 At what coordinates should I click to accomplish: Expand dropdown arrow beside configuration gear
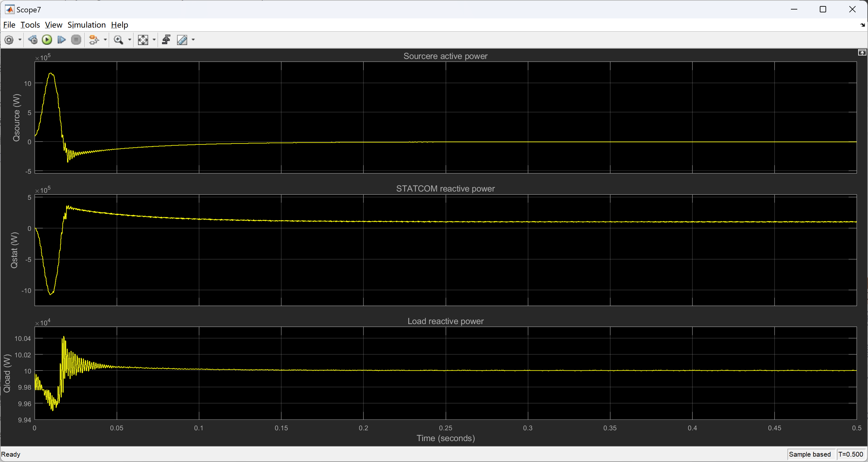20,40
